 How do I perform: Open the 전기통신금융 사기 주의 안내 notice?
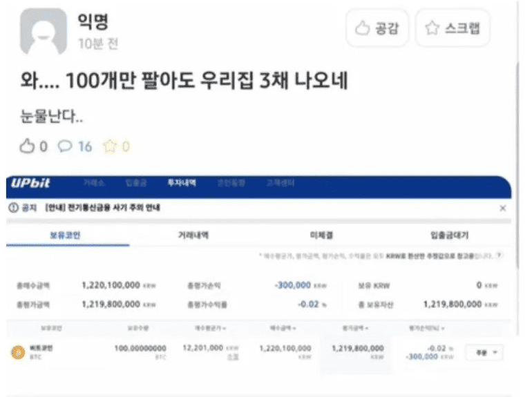pyautogui.click(x=102, y=208)
